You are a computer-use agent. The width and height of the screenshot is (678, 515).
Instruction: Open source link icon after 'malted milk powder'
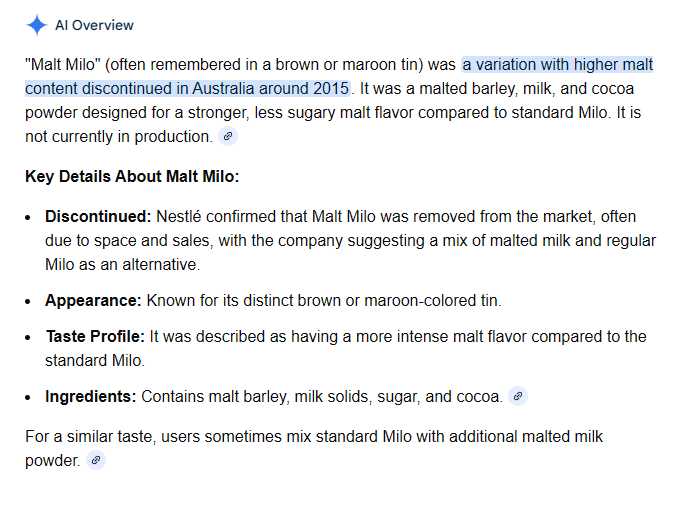pos(96,460)
